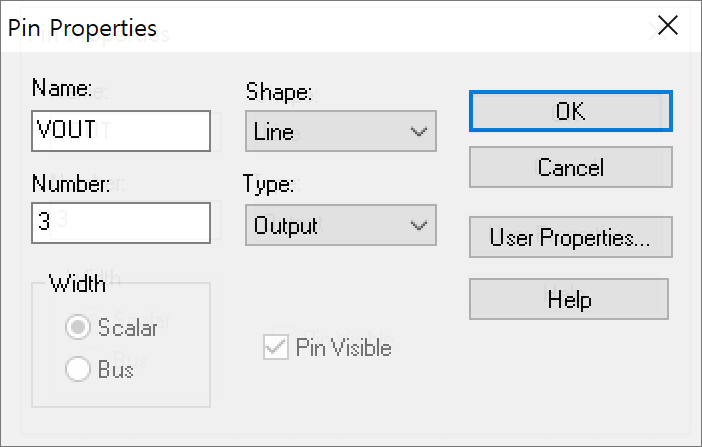Image resolution: width=702 pixels, height=447 pixels.
Task: Click the Pin Properties title bar
Action: (x=300, y=27)
